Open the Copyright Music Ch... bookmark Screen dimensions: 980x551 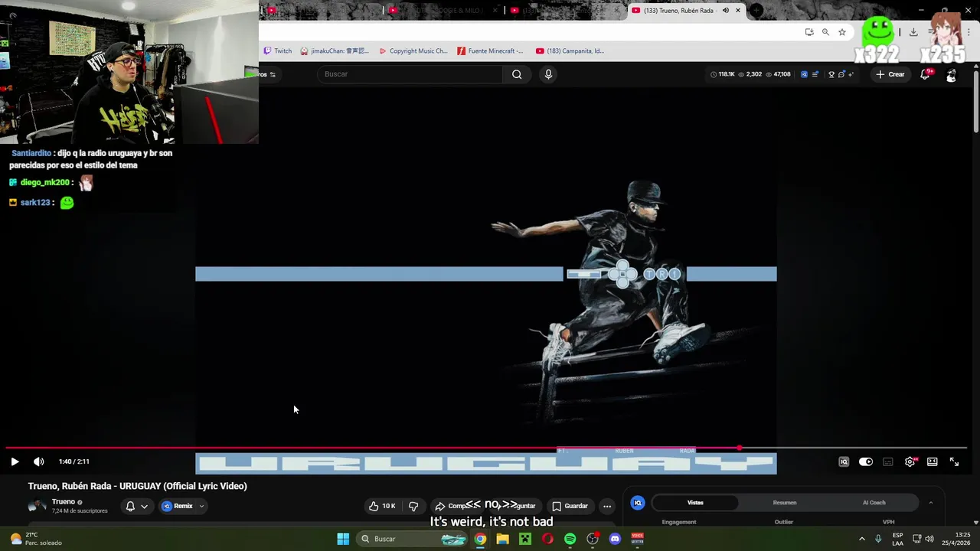(x=413, y=51)
